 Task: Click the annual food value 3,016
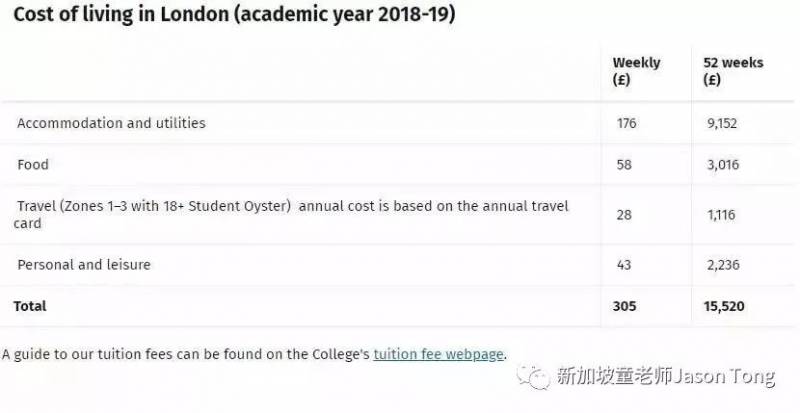tap(721, 164)
